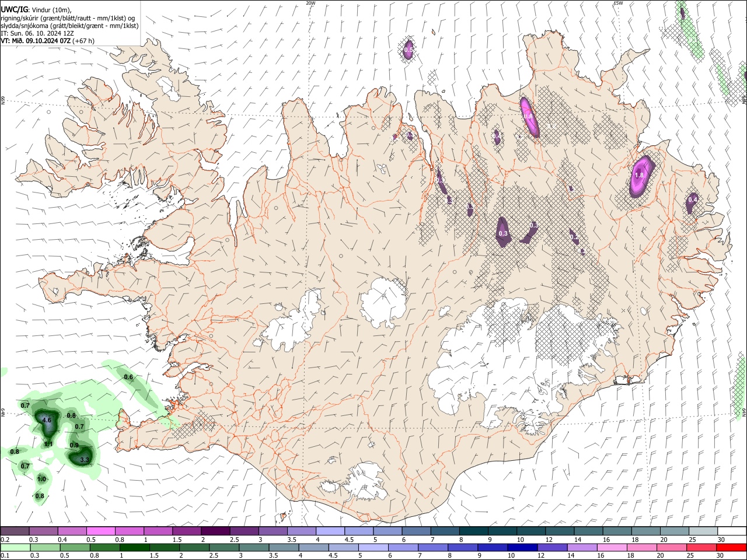Select the 'VT: Mið. 09.10.2024 07Z (+67 h)' line
Viewport: 747px width, 560px height.
48,41
